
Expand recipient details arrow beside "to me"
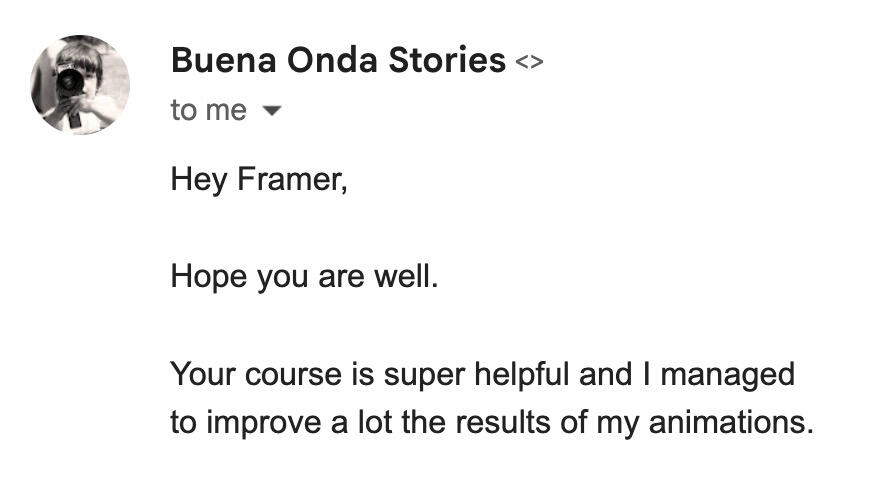[x=269, y=112]
